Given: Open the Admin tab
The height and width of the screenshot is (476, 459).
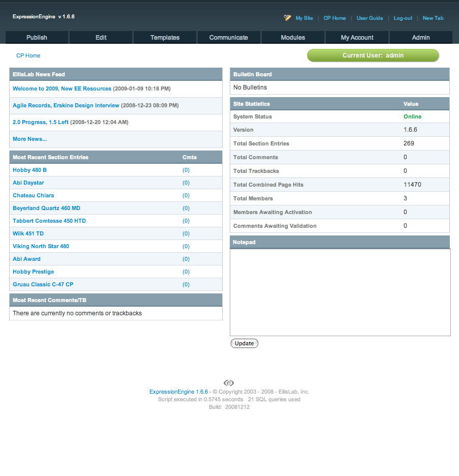Looking at the screenshot, I should pos(421,37).
